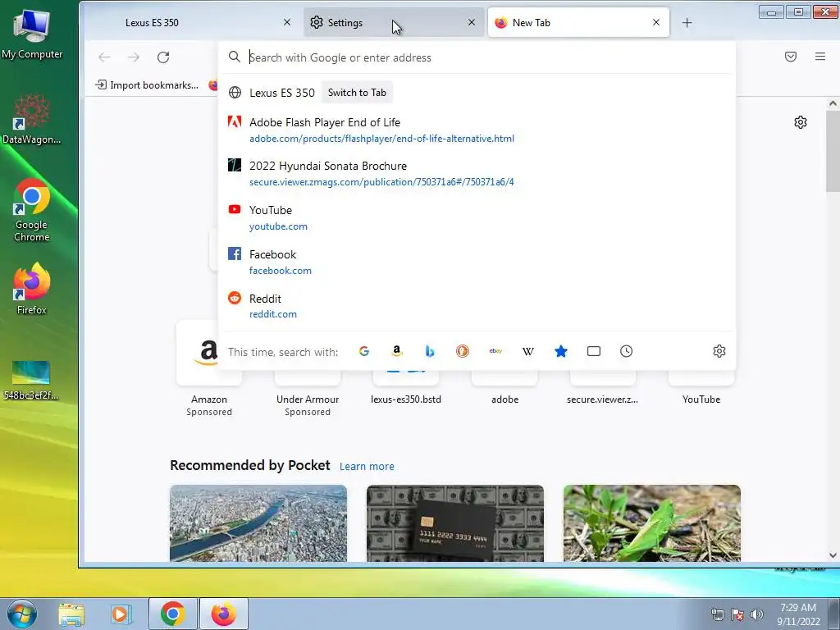
Task: Open the Pocket story with credit card image
Action: pos(454,523)
